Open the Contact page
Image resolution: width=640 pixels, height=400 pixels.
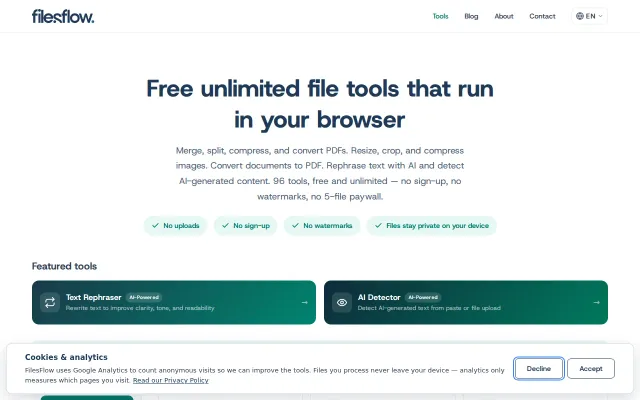pos(542,16)
